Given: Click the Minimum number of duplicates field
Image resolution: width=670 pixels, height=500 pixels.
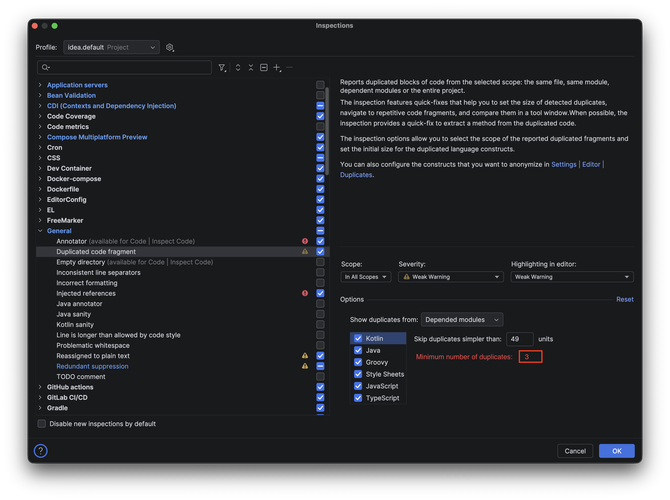Looking at the screenshot, I should click(530, 357).
